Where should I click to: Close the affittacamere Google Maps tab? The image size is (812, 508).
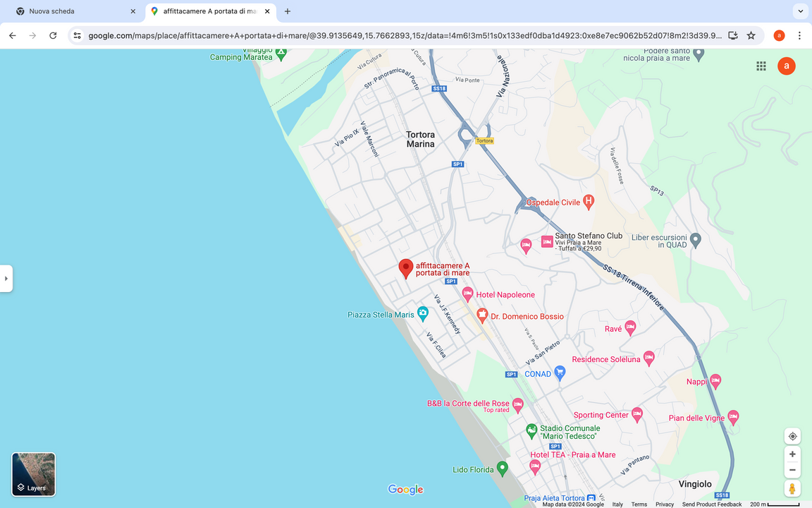click(267, 11)
